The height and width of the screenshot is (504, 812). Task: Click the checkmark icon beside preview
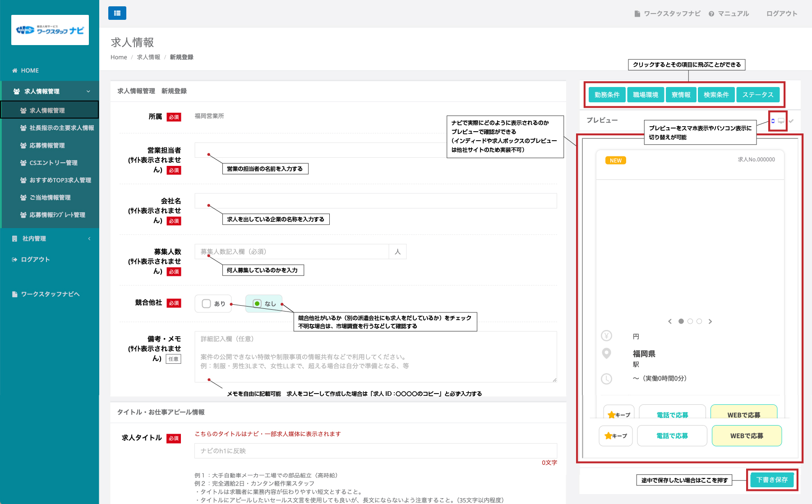tap(791, 121)
